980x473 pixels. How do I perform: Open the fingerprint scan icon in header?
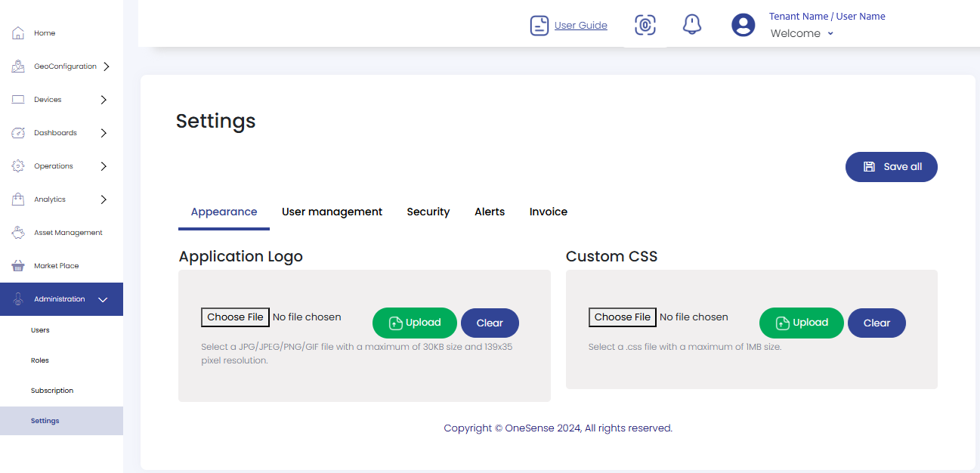(x=645, y=25)
